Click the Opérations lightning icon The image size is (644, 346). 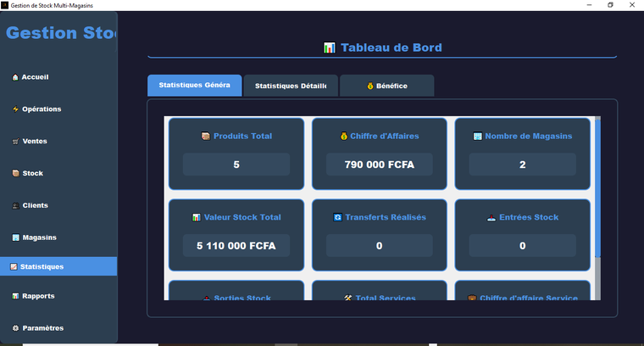(x=15, y=109)
